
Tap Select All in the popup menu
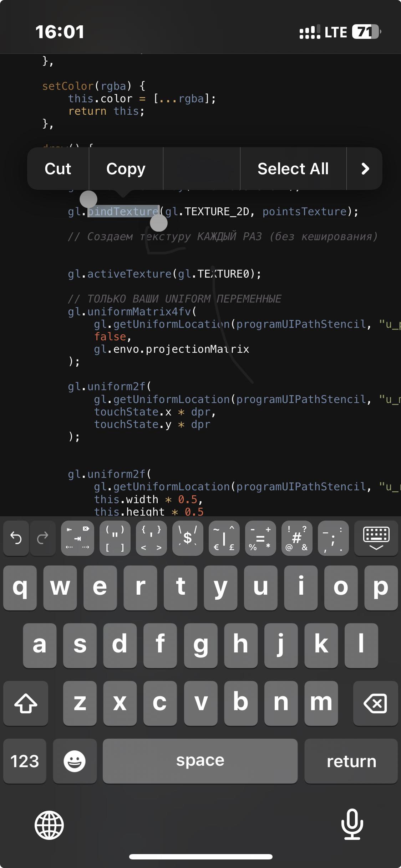click(293, 169)
